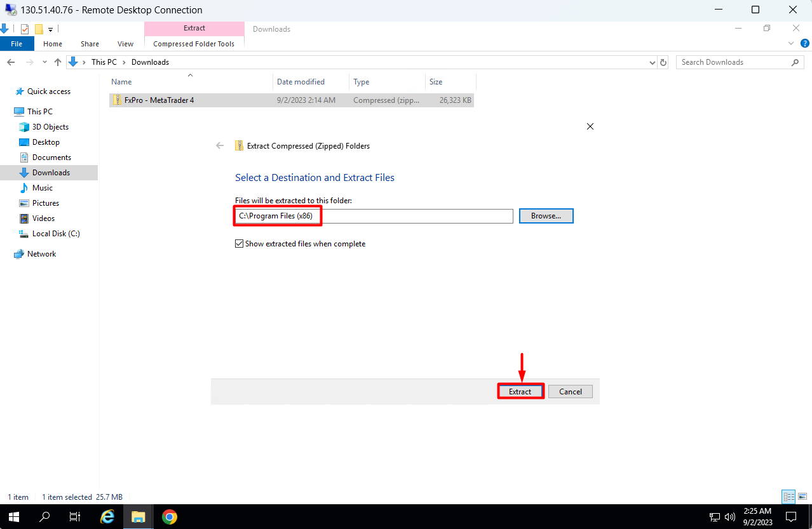Open the View ribbon tab
The image size is (812, 529).
click(125, 43)
